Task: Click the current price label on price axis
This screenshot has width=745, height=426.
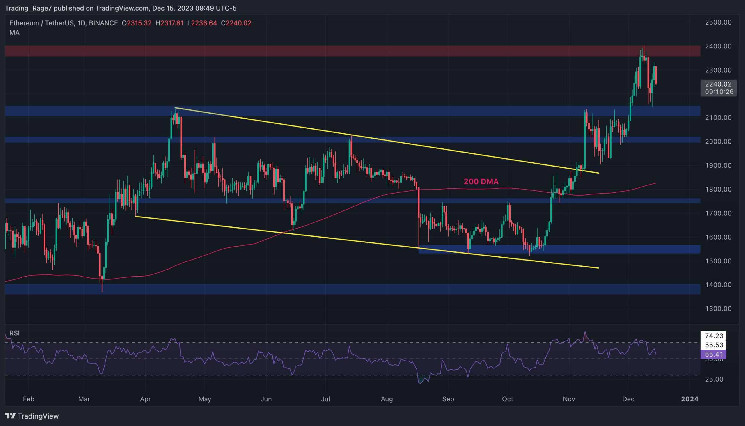Action: pos(718,85)
